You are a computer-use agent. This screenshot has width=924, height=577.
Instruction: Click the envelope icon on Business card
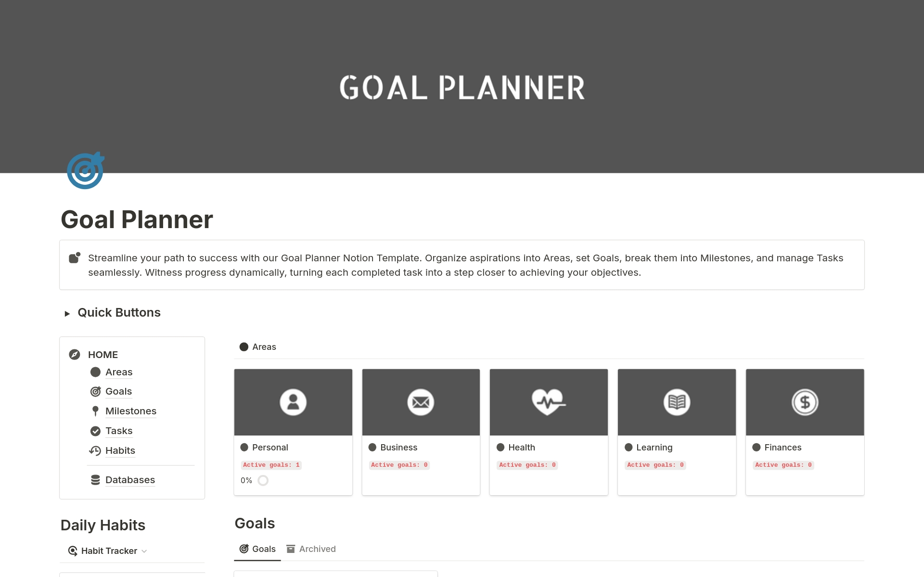tap(421, 402)
